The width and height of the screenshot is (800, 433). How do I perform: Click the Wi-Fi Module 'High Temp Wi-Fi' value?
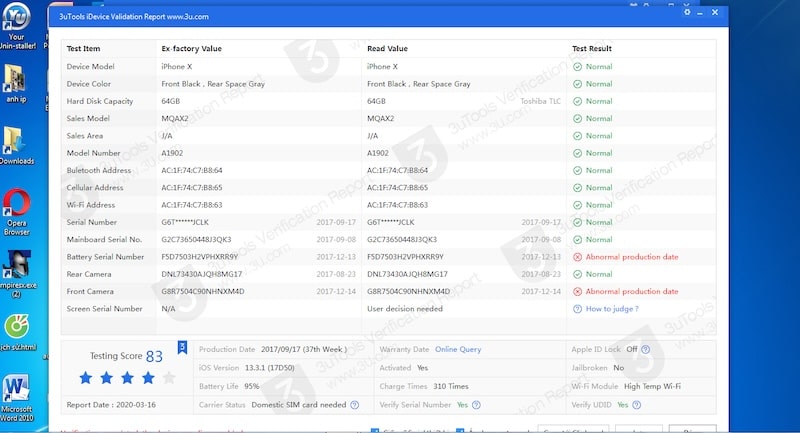pos(652,387)
